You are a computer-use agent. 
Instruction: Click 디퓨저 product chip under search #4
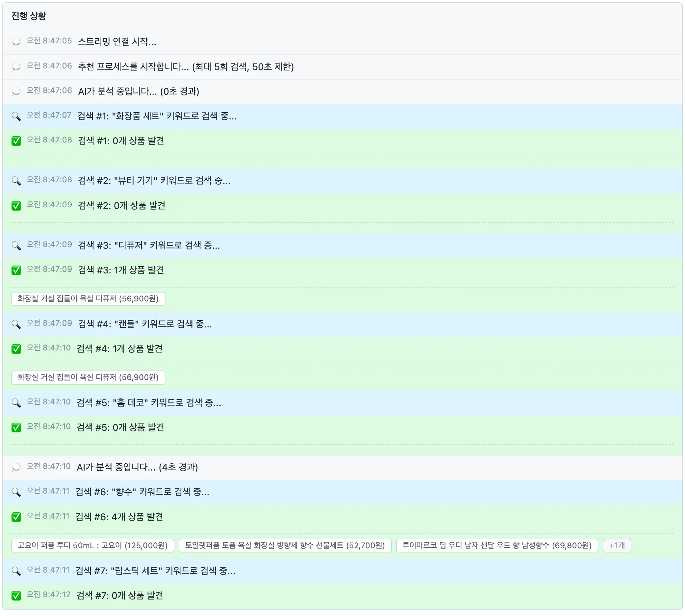coord(88,377)
